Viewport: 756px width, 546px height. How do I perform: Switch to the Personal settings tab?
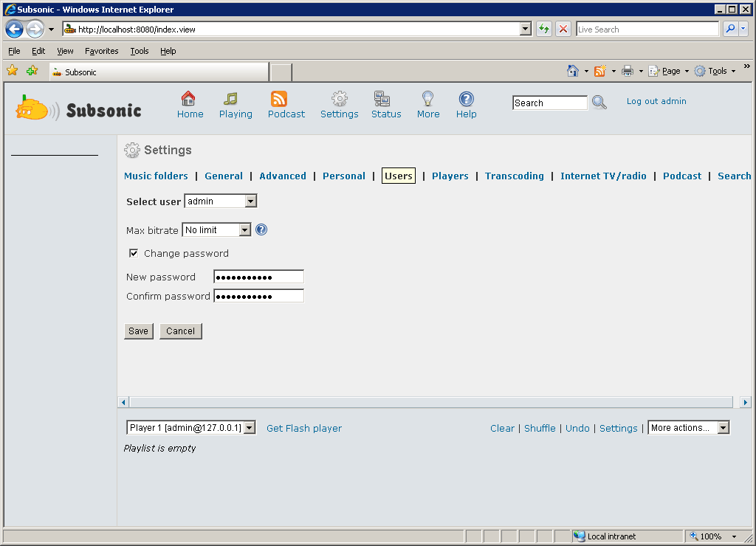[344, 176]
